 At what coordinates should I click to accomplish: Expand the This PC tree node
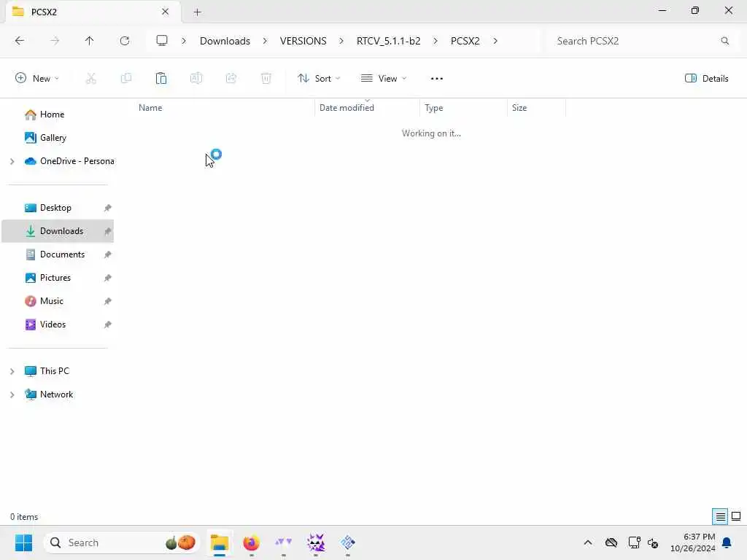coord(12,371)
